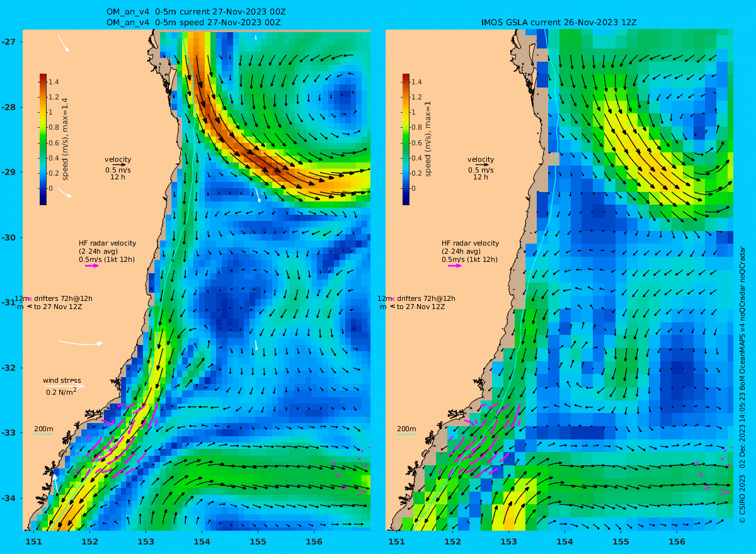Click "12m drifters 72h@12h" text on left map

(x=54, y=299)
